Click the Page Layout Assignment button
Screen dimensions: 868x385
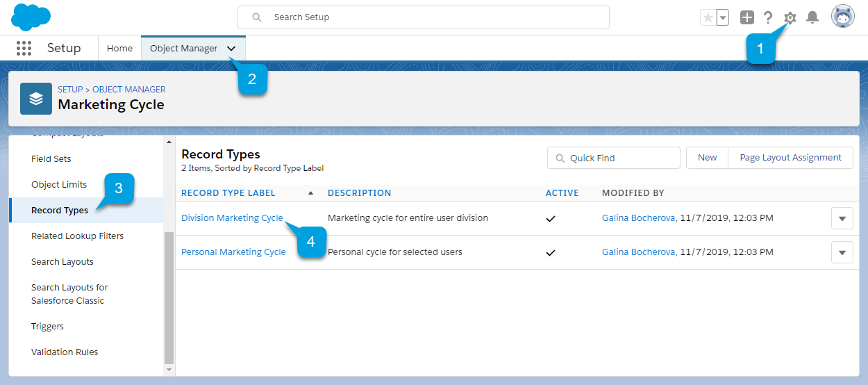tap(790, 158)
